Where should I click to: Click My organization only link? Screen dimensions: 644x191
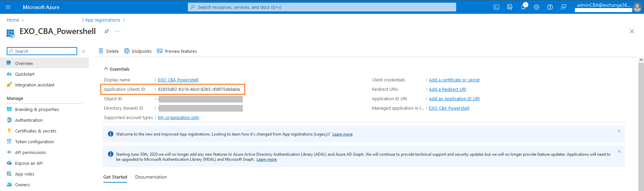[x=178, y=118]
